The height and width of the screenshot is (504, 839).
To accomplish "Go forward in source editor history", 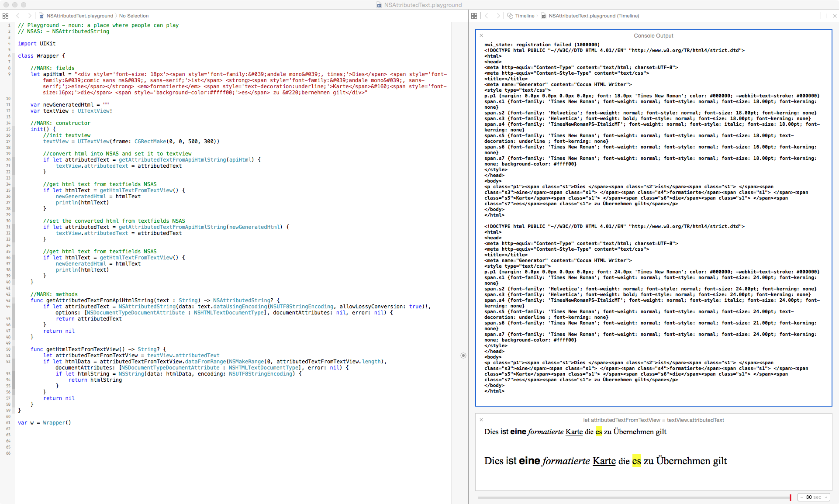I will click(29, 16).
